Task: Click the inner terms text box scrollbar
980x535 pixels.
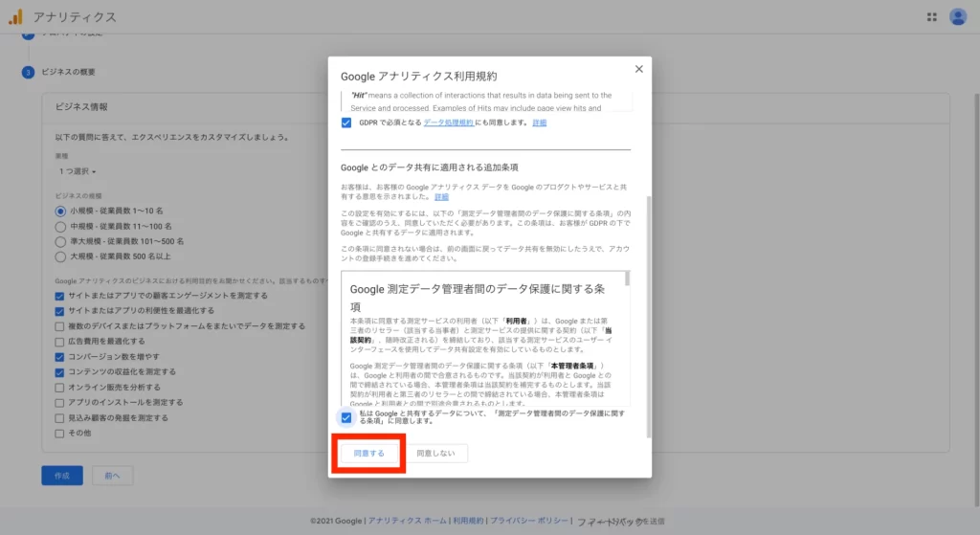Action: (628, 279)
